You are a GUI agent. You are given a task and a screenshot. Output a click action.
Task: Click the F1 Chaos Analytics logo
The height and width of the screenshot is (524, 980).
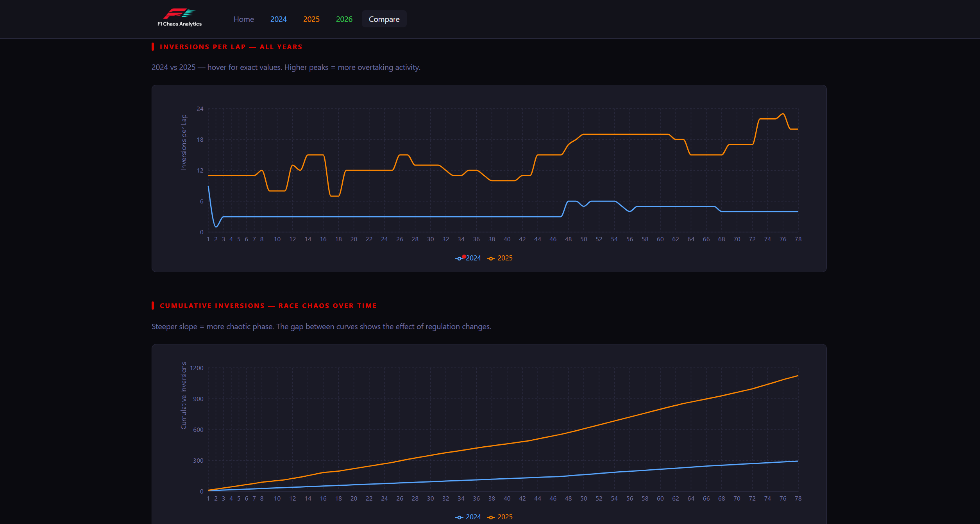point(179,18)
